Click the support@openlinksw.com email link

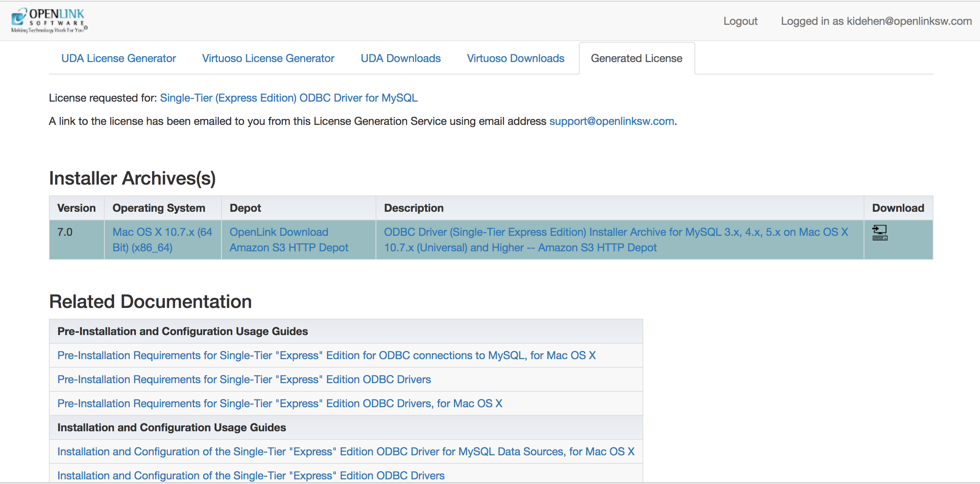pyautogui.click(x=612, y=121)
